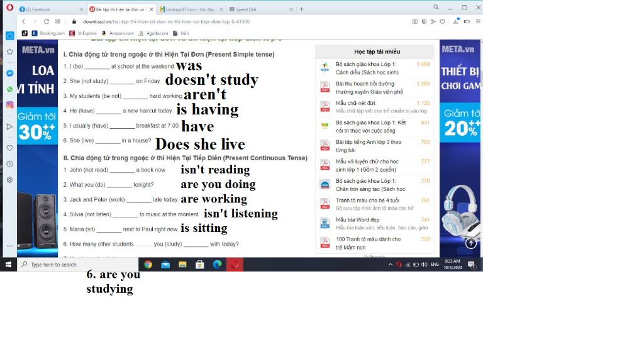Open the sidebar three-dots setup
Screen dimensions: 644x362
(x=10, y=246)
